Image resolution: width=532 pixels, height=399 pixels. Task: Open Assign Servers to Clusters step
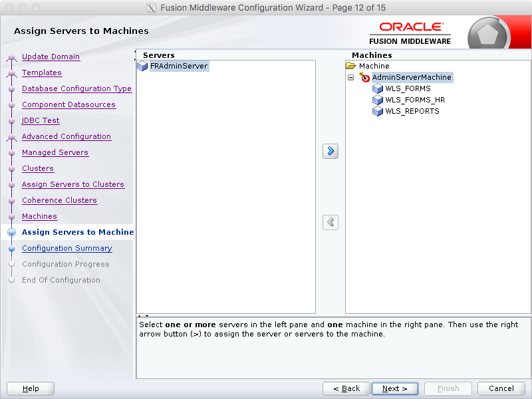(x=73, y=184)
